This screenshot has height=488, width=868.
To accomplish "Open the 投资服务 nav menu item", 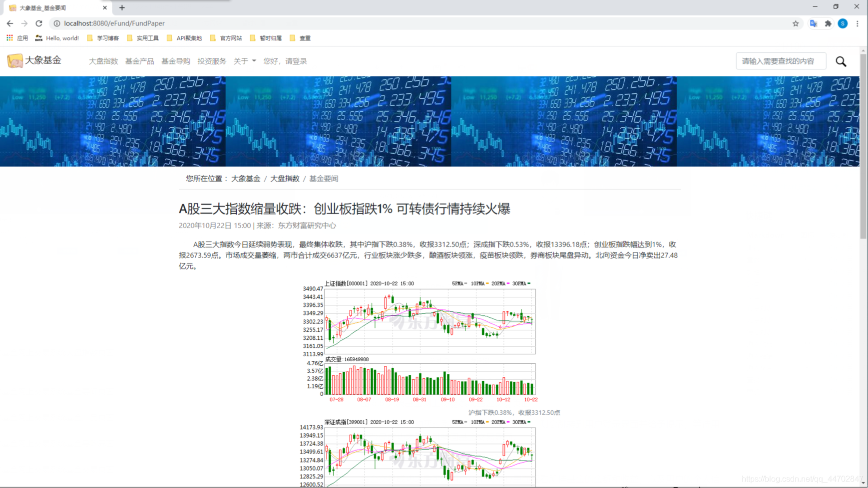I will [212, 61].
